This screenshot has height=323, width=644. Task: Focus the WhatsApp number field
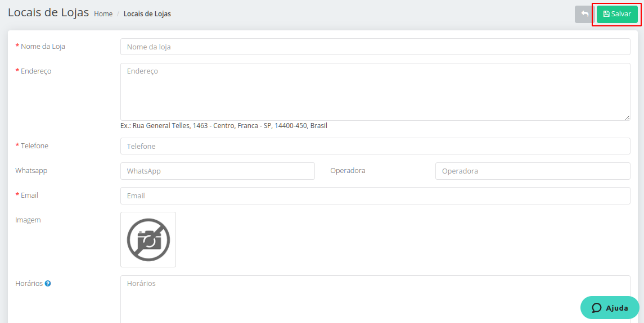pyautogui.click(x=218, y=171)
